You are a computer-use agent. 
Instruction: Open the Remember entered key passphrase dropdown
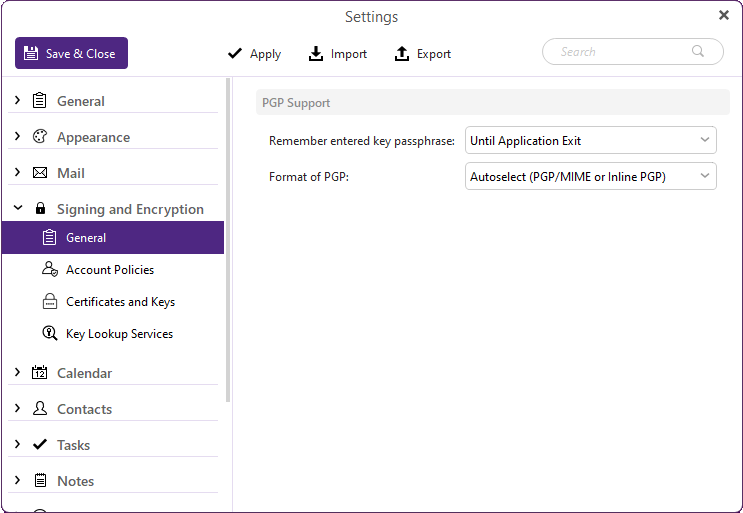590,140
